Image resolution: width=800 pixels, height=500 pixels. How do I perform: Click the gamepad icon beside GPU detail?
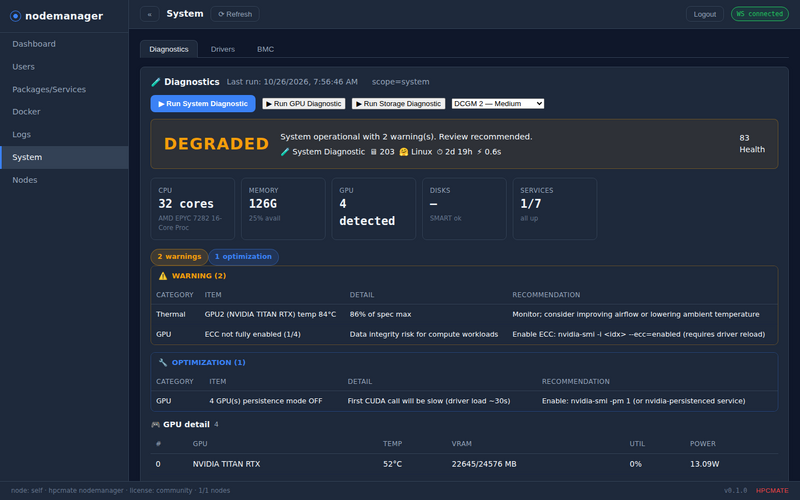pos(156,424)
